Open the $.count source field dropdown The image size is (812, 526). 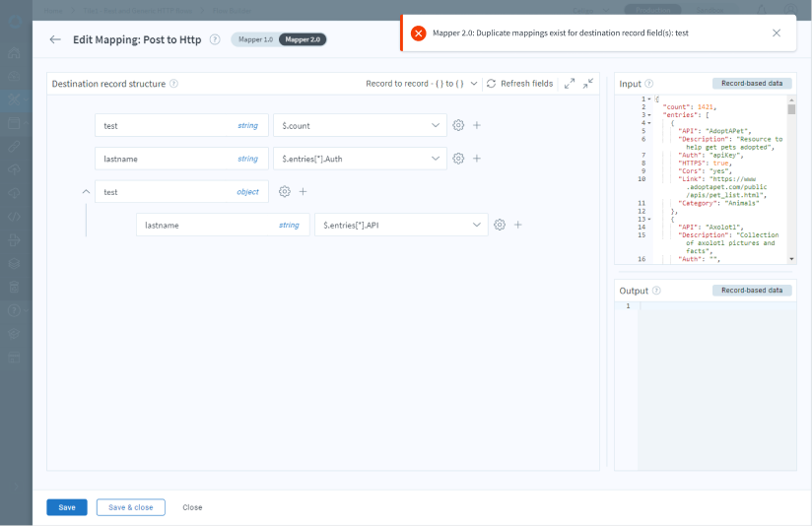[x=437, y=126]
